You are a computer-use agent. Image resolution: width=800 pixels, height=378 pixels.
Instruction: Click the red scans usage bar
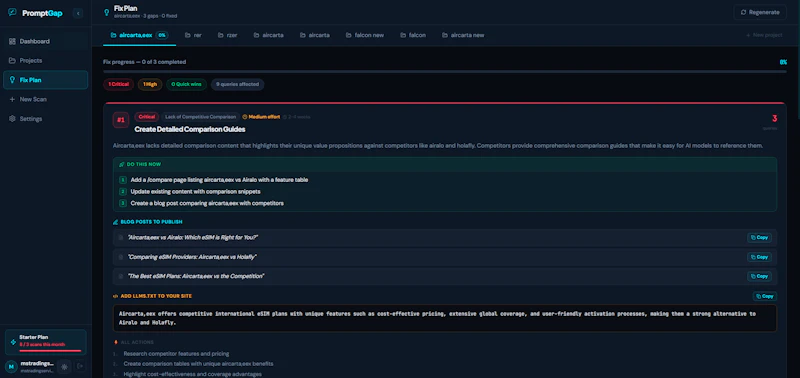50,351
